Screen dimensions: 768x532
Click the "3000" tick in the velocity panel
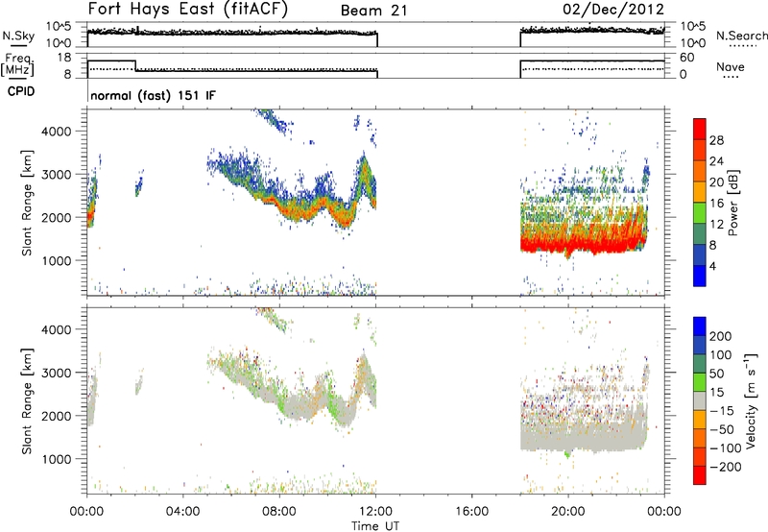(x=56, y=373)
